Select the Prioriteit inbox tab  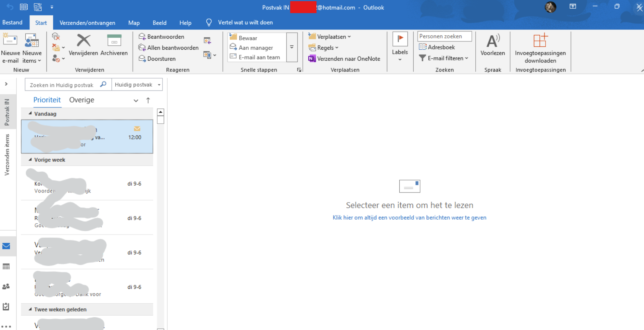click(x=47, y=100)
